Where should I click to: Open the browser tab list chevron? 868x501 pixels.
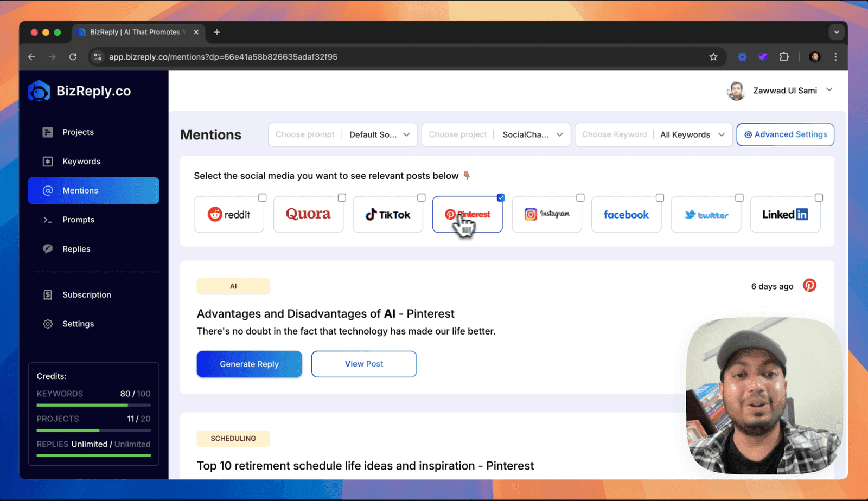click(837, 33)
